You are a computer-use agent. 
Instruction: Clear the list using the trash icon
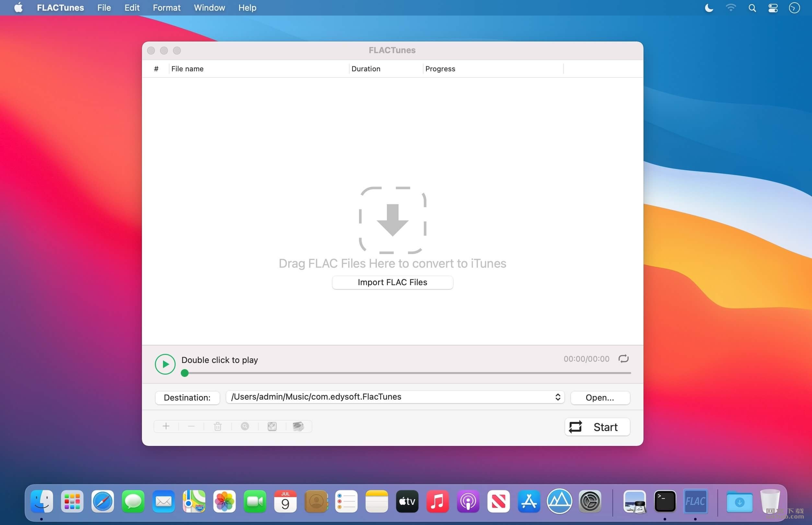(x=218, y=426)
